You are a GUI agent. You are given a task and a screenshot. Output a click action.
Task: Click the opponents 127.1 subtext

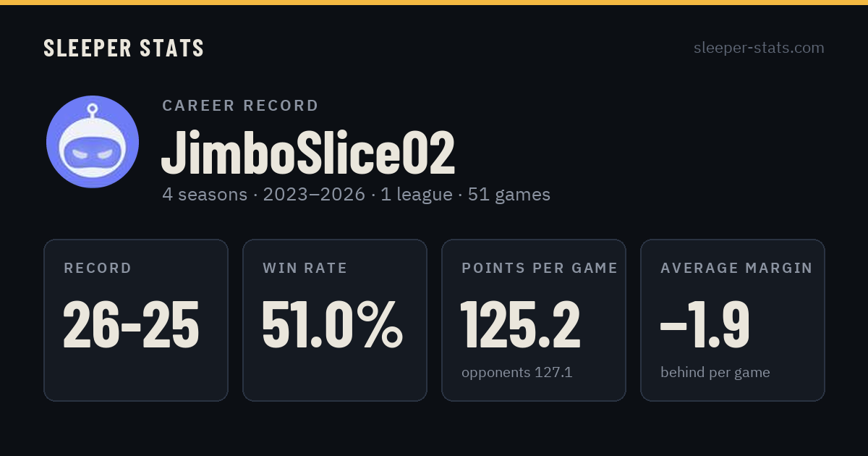(517, 373)
